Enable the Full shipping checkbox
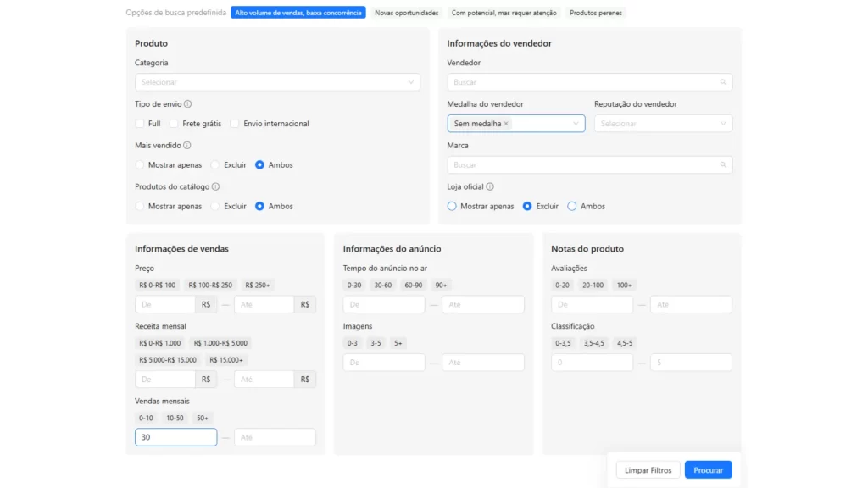This screenshot has width=868, height=488. tap(140, 124)
